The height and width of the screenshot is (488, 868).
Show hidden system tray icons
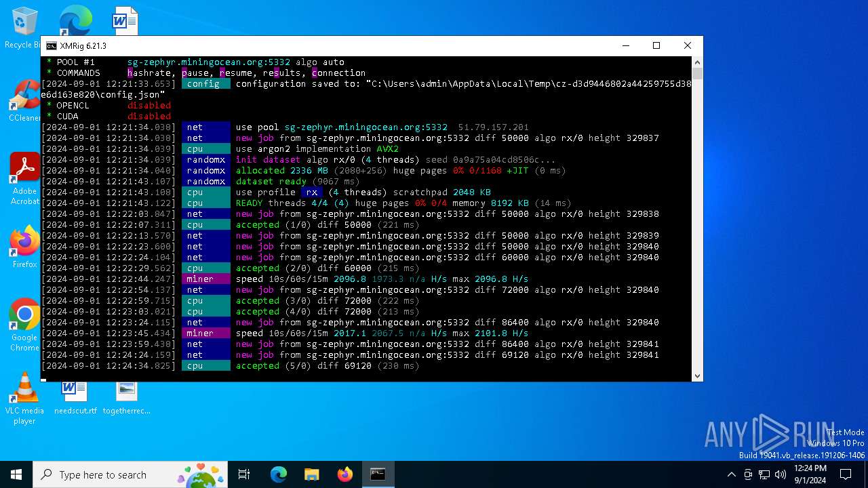click(x=731, y=474)
